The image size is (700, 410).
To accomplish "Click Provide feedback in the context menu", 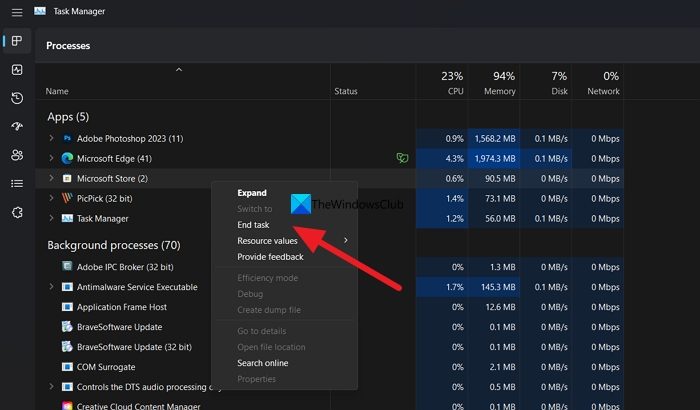I will pos(270,257).
